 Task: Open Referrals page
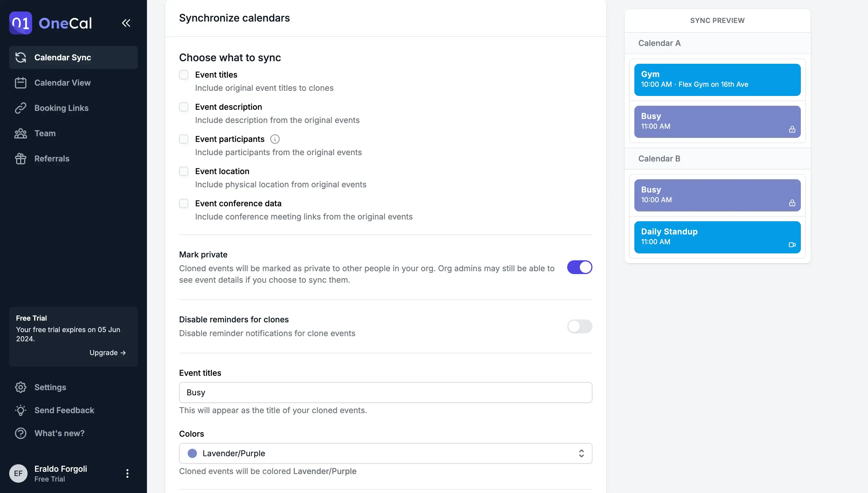pos(52,159)
